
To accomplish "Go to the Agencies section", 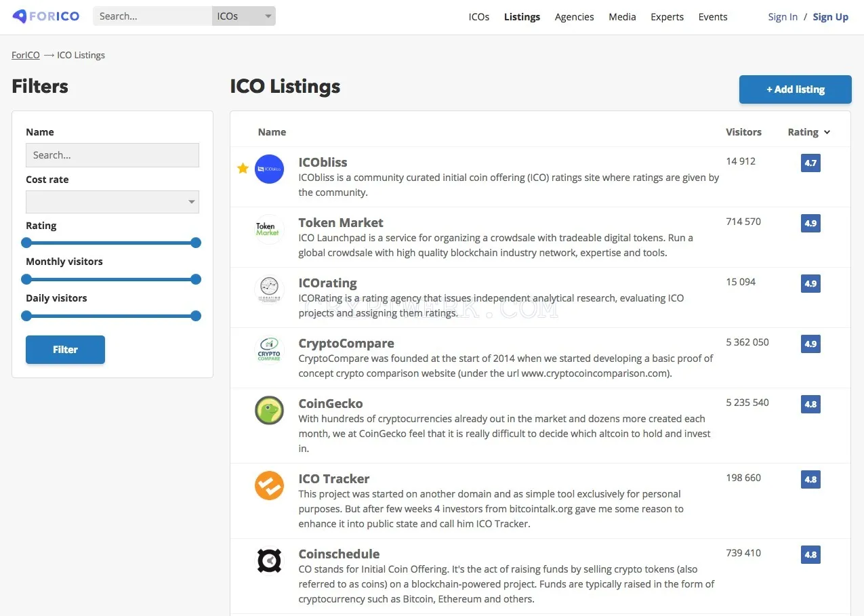I will (x=574, y=17).
